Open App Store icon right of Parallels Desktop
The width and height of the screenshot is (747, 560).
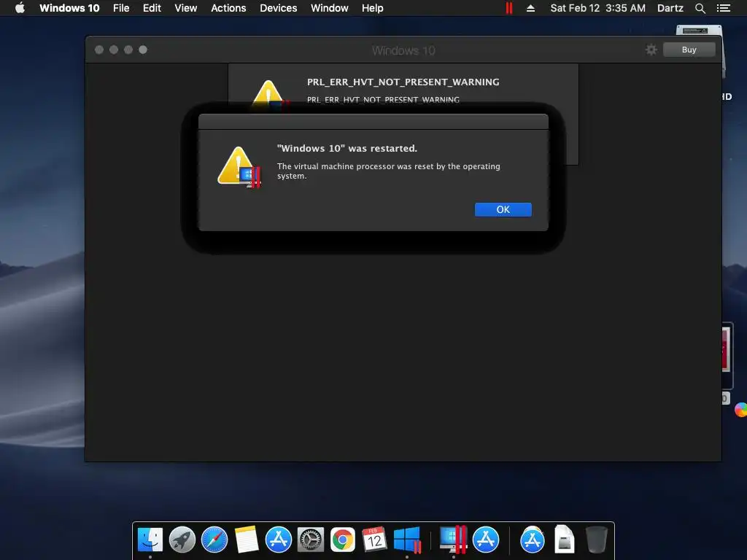(x=485, y=540)
